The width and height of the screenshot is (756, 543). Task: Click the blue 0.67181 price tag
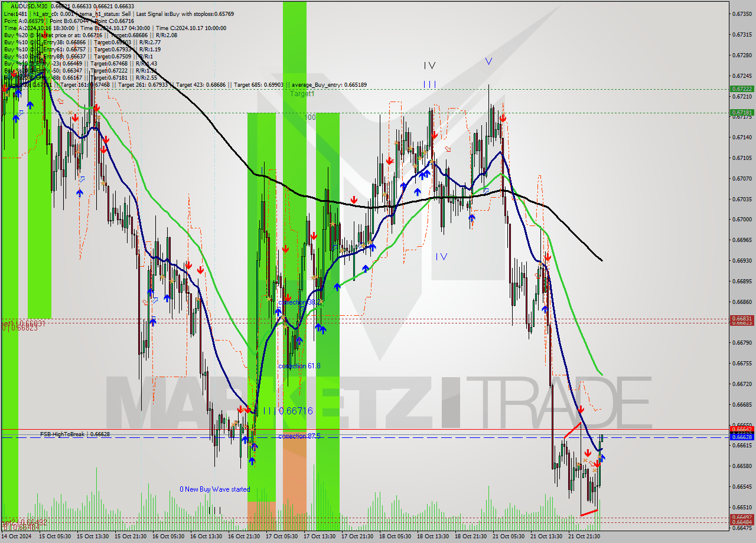(x=742, y=112)
